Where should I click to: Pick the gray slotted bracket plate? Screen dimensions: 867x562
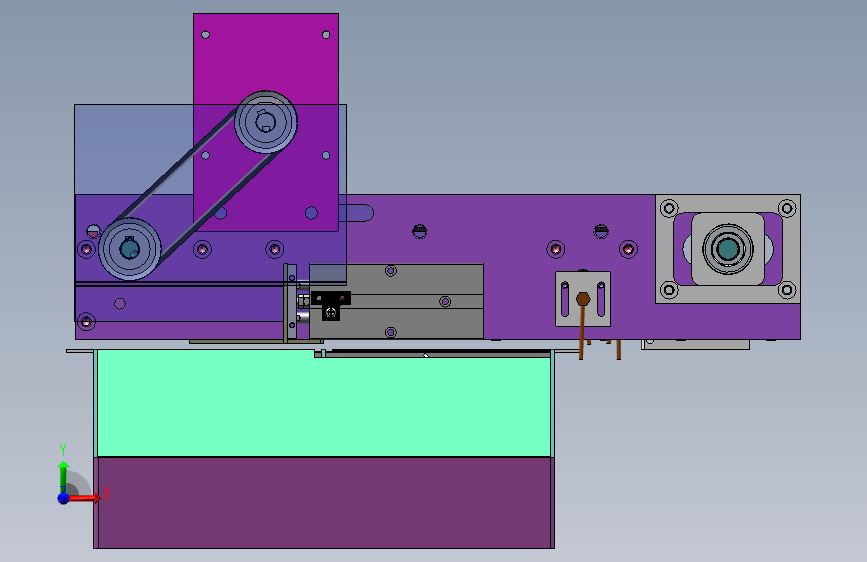583,299
